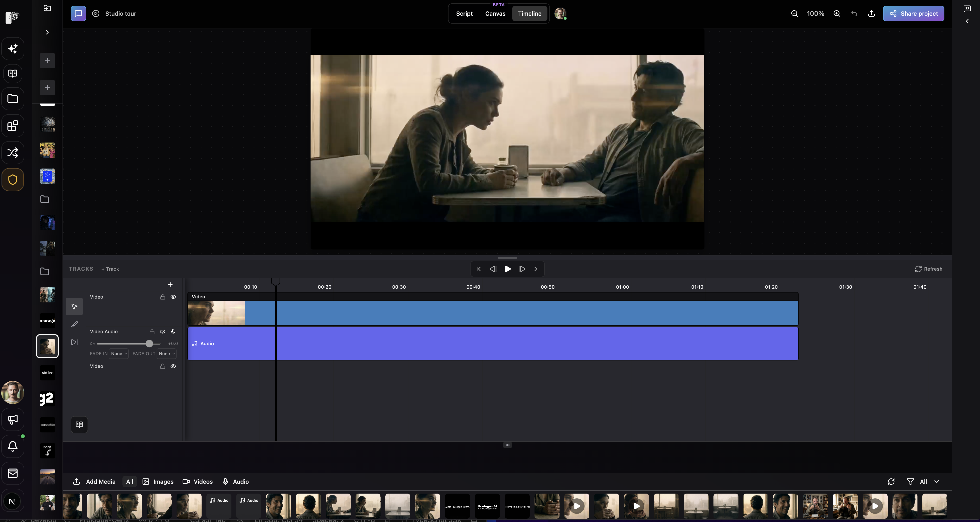Toggle lock on the first Video track

(x=162, y=297)
